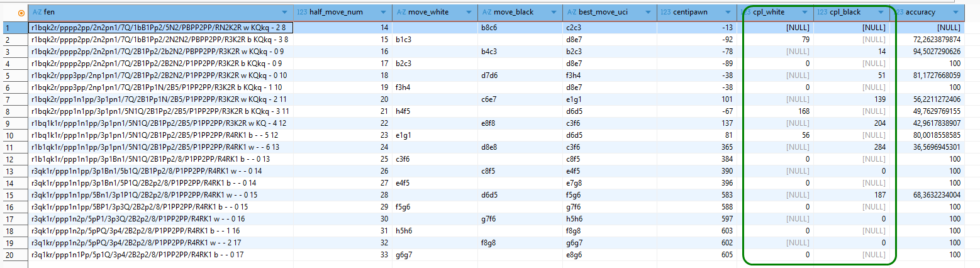Open the cpl_white column dropdown arrow

[x=805, y=13]
